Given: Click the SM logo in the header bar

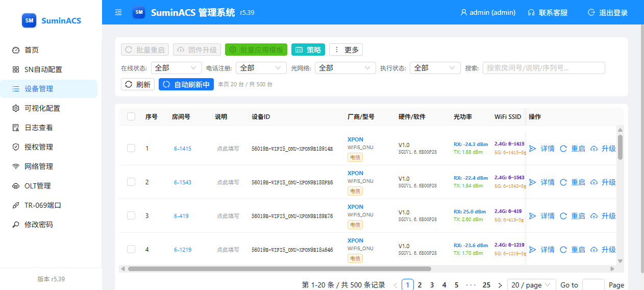Looking at the screenshot, I should tap(139, 12).
